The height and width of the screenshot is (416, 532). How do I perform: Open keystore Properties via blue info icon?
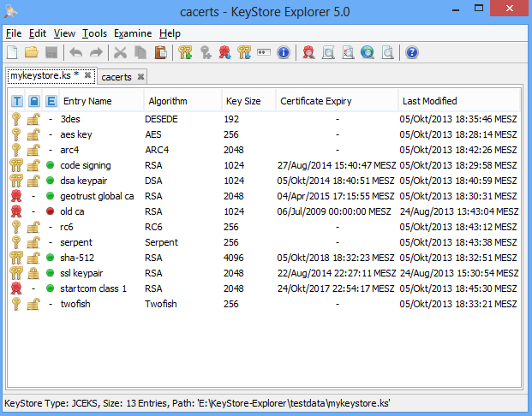284,52
